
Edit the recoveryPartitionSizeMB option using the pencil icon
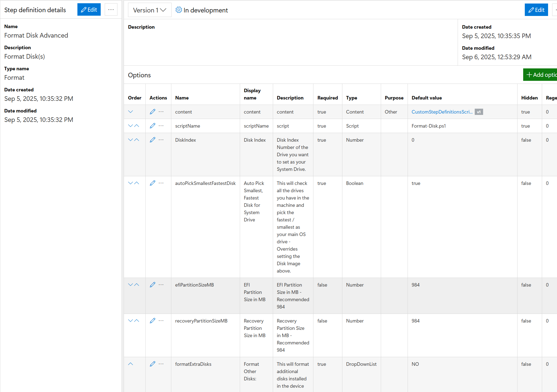click(x=153, y=321)
